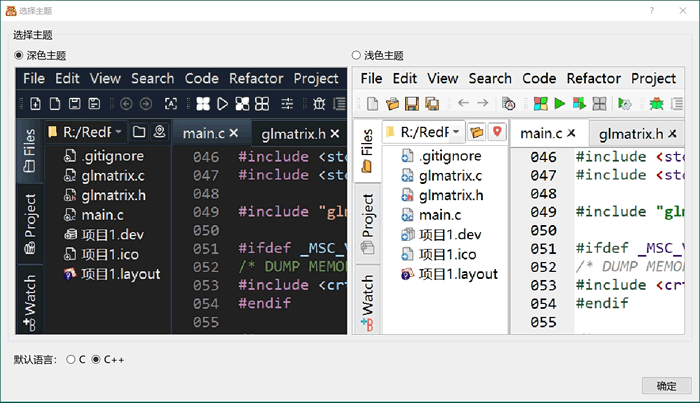The image size is (700, 403).
Task: Click the save all icon in dark preview
Action: (x=94, y=104)
